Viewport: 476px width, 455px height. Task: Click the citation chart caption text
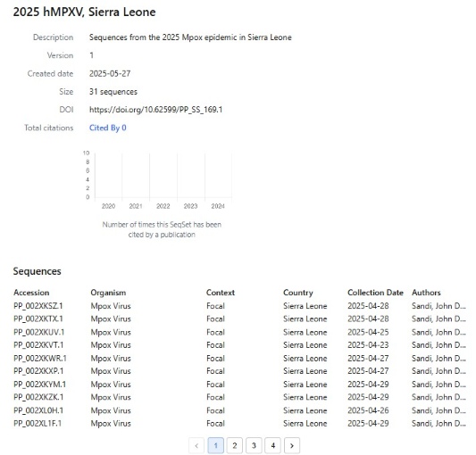(x=162, y=229)
